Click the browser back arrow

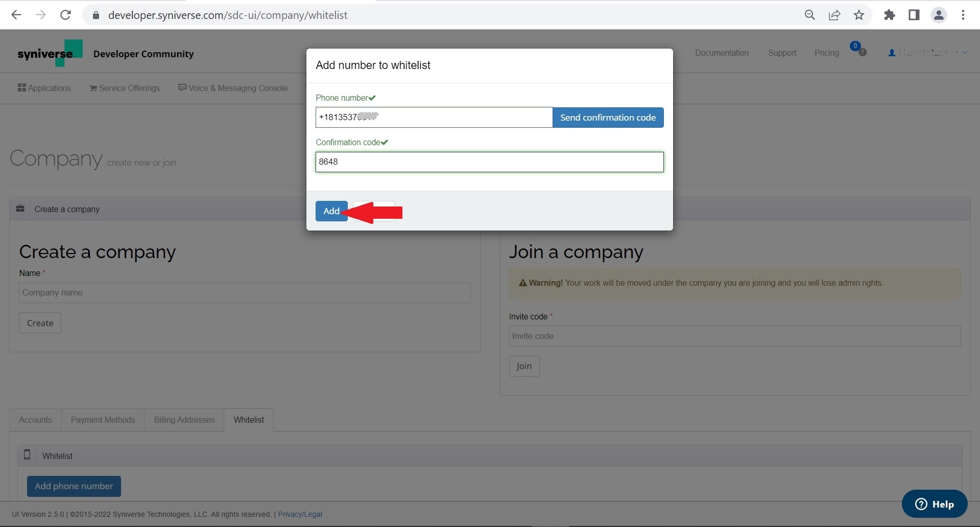[x=16, y=15]
